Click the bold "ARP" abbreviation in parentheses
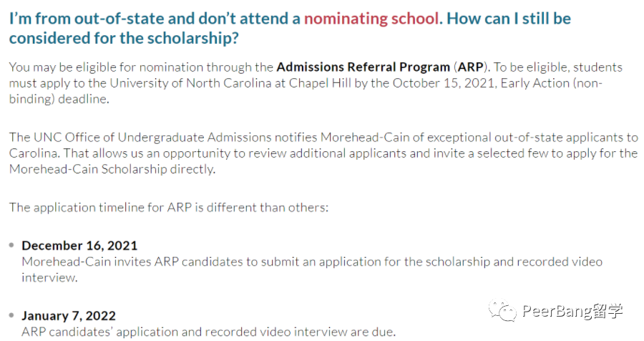This screenshot has height=341, width=644. point(470,67)
